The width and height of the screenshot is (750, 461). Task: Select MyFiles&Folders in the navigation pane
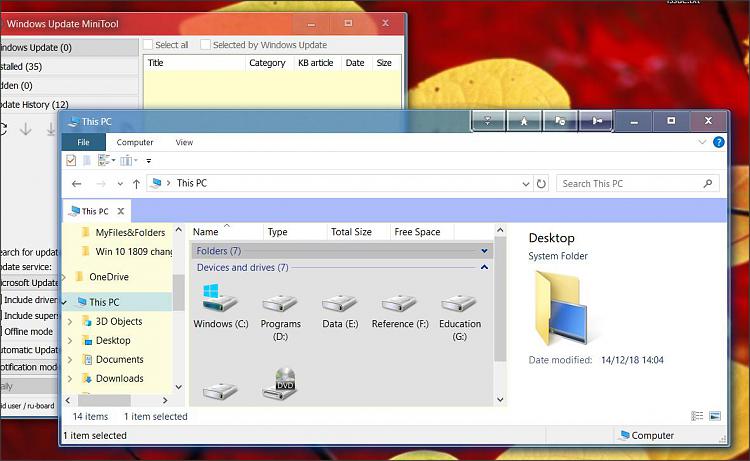coord(130,232)
